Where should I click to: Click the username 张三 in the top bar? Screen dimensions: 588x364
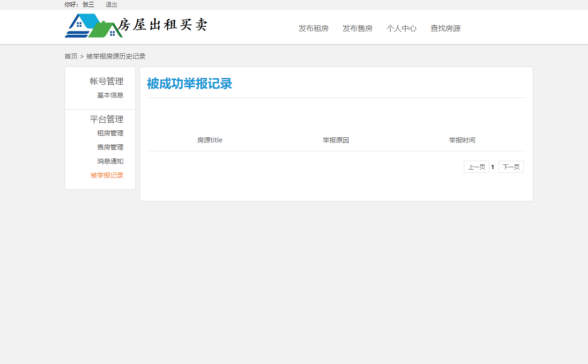pyautogui.click(x=88, y=5)
